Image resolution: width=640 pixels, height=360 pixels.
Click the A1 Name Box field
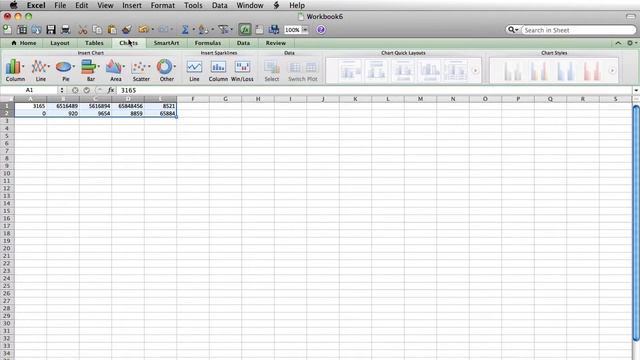(x=29, y=90)
